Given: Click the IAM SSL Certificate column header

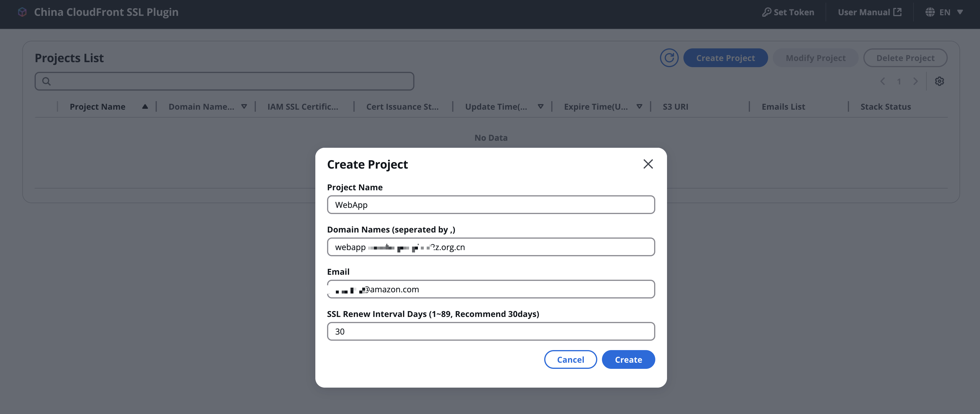Looking at the screenshot, I should [303, 106].
